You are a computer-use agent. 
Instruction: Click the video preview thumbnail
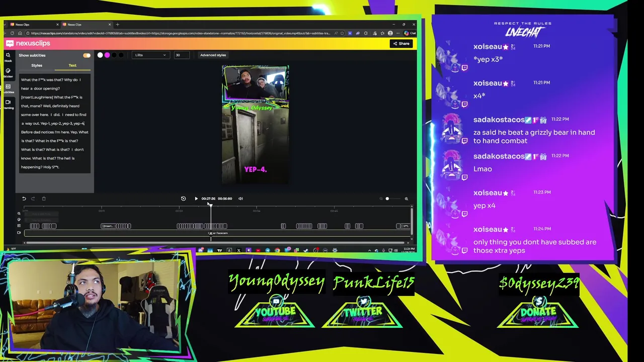pos(256,125)
